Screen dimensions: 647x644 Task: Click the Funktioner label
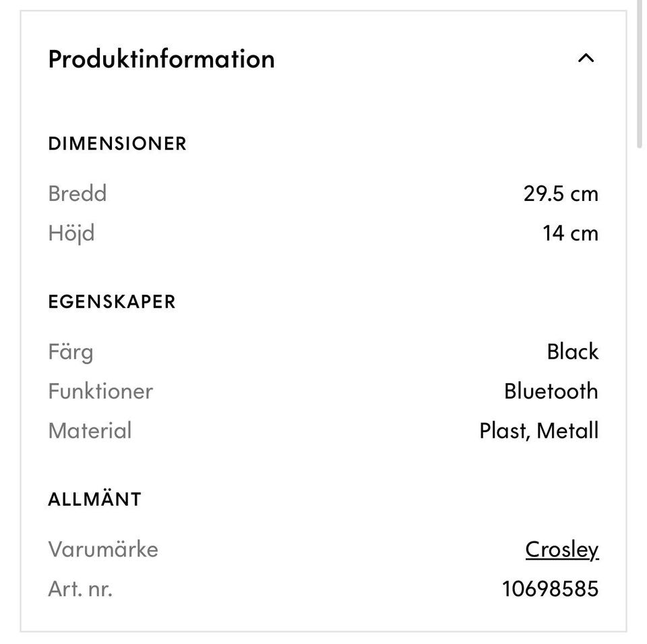100,391
